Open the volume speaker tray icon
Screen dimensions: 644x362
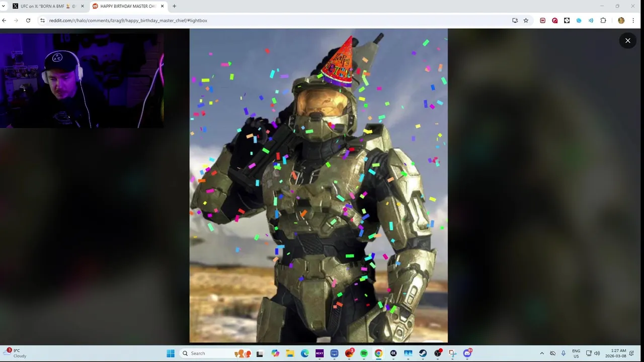point(597,353)
